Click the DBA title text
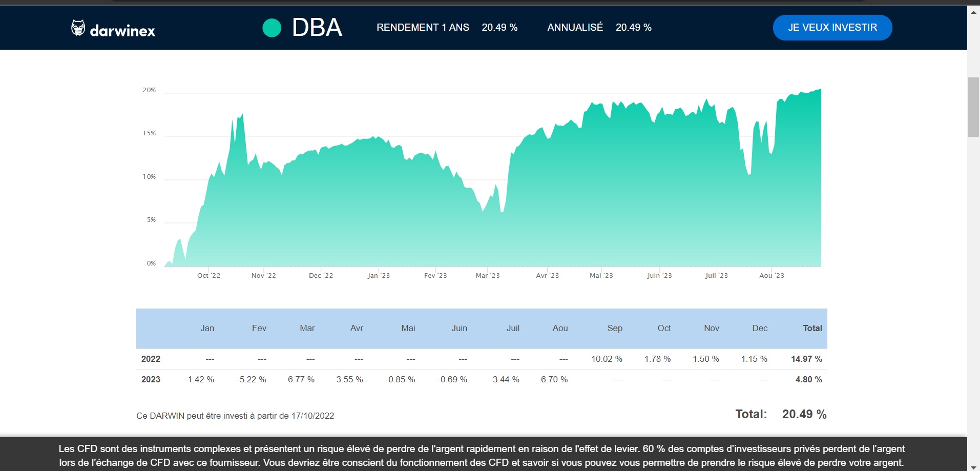Image resolution: width=980 pixels, height=471 pixels. pyautogui.click(x=317, y=28)
